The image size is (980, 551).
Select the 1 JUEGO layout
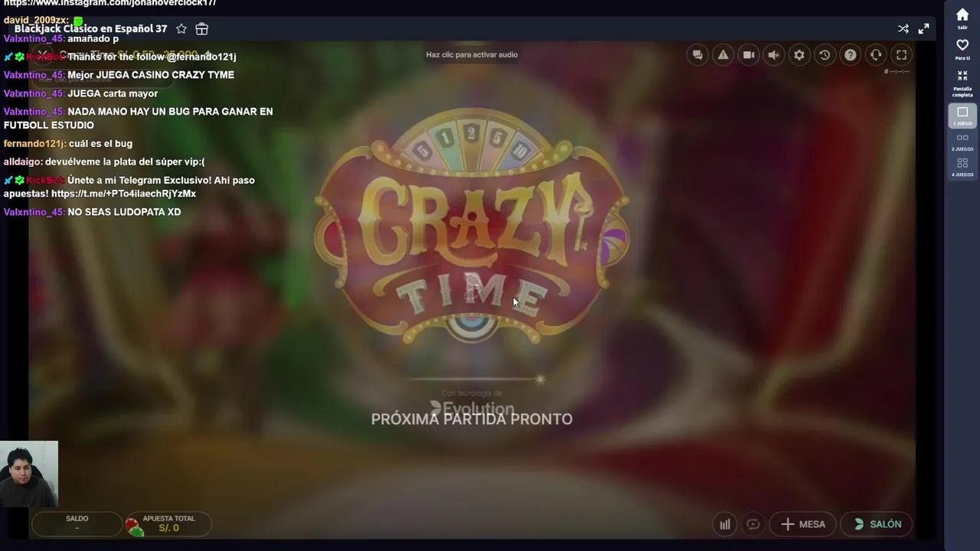962,116
